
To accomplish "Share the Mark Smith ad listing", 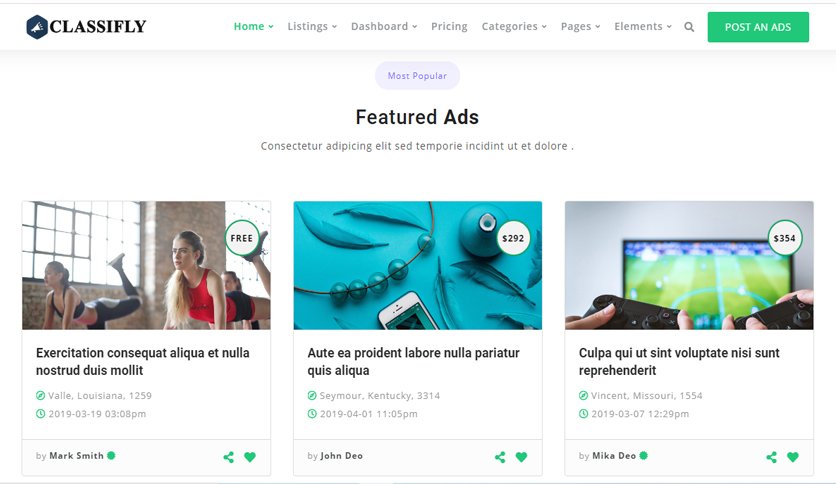I will 229,457.
